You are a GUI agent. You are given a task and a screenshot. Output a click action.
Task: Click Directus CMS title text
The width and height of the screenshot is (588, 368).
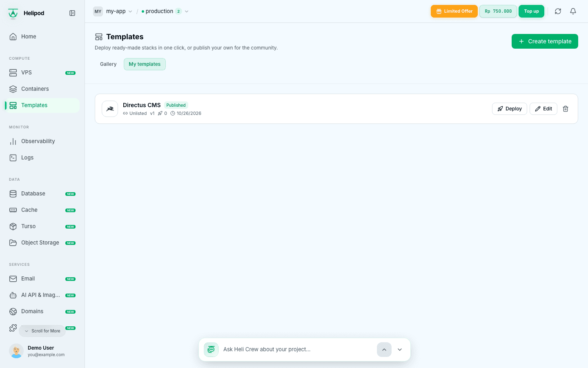pos(142,105)
